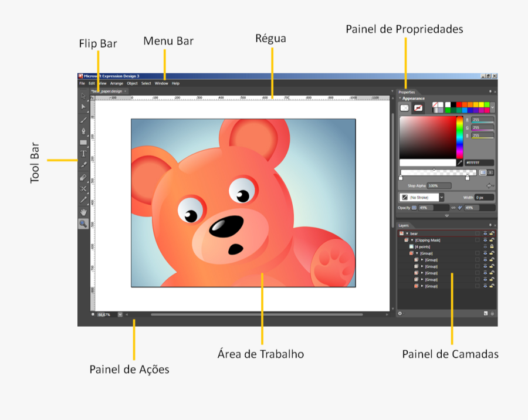The height and width of the screenshot is (420, 528).
Task: Open the (No Stroke) dropdown
Action: pos(441,197)
